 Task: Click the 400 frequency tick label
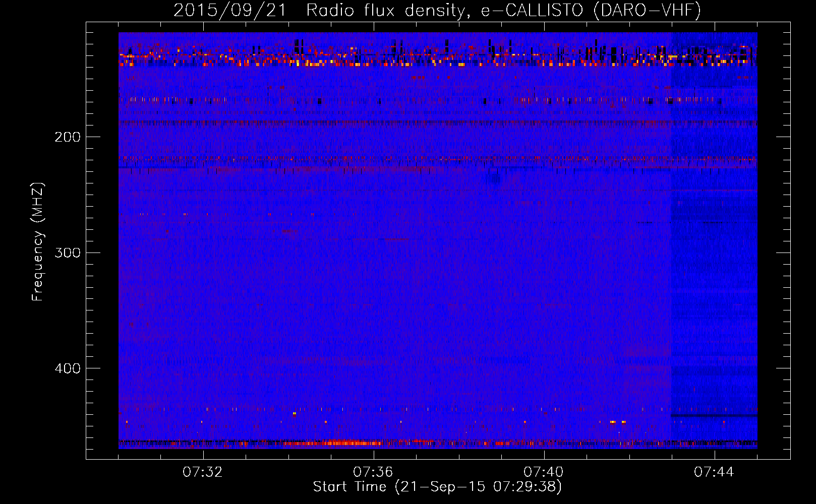pyautogui.click(x=68, y=368)
